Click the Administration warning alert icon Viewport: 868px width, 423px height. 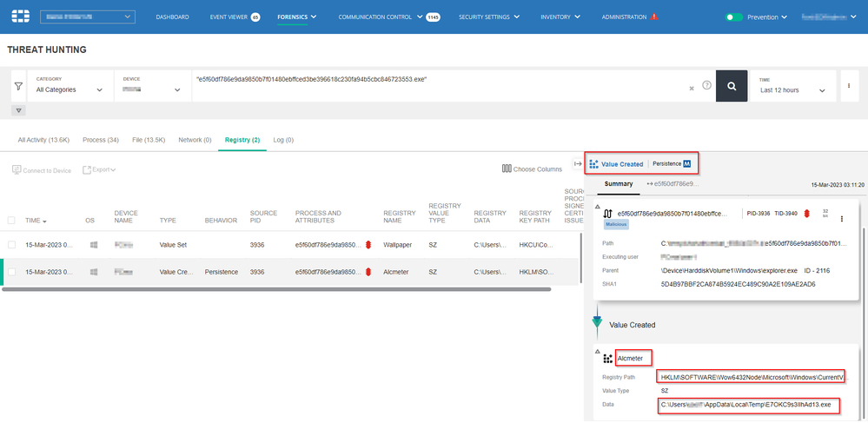point(654,17)
